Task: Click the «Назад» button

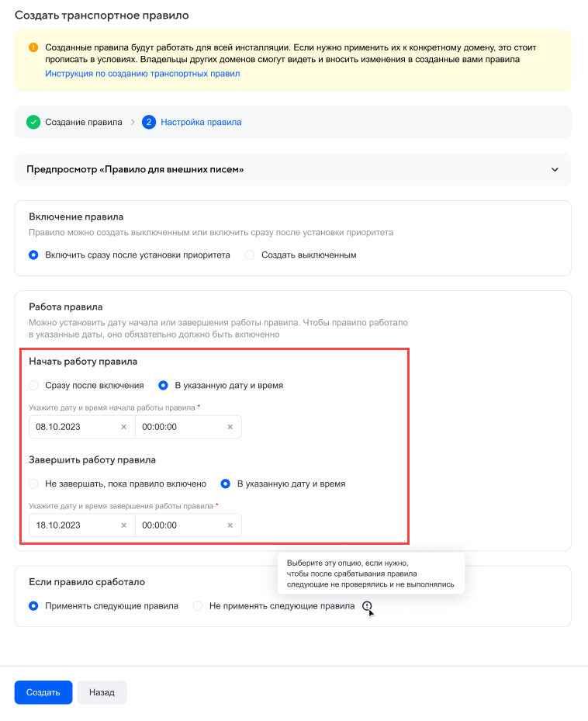Action: 102,692
